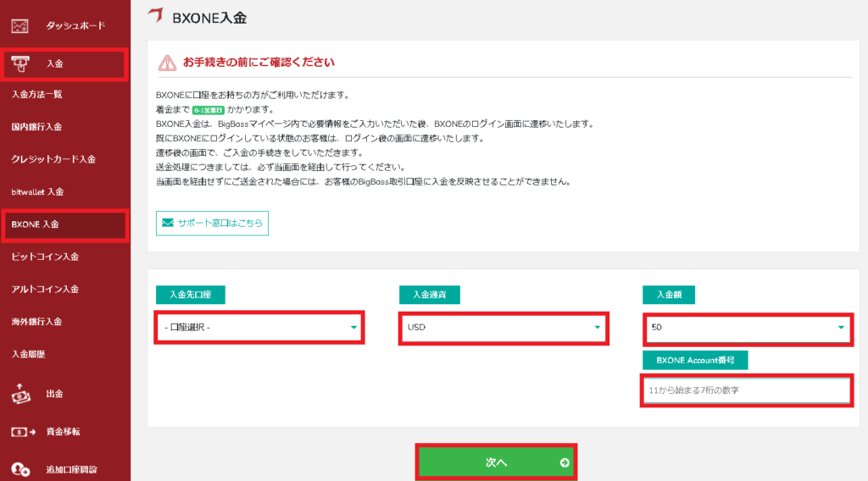Click the warning triangle icon
Screen dimensions: 868x481
pyautogui.click(x=167, y=63)
